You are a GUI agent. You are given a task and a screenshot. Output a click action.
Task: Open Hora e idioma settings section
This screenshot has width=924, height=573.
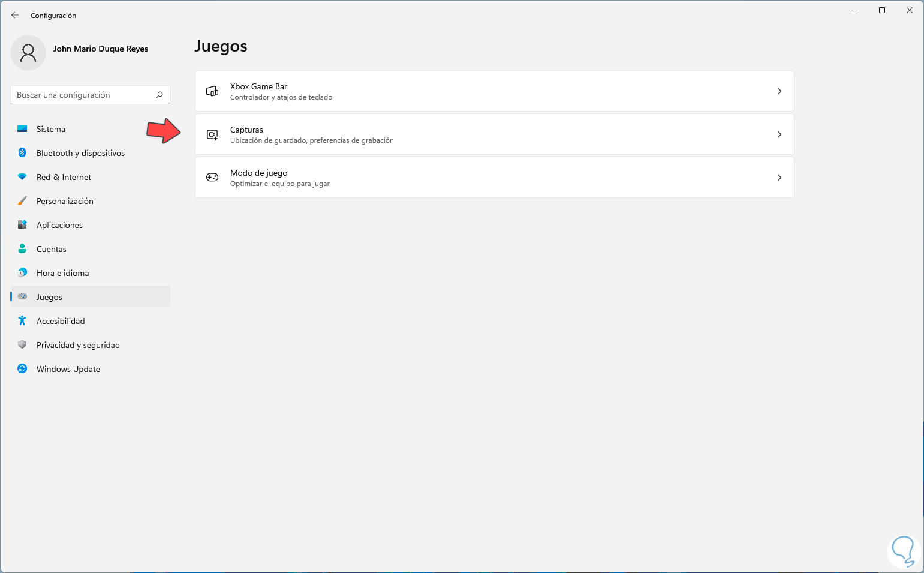62,273
